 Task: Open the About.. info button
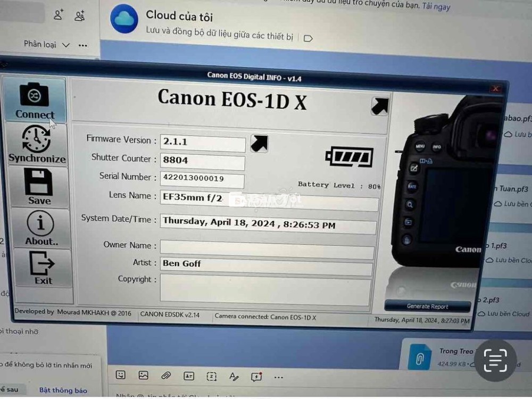41,228
